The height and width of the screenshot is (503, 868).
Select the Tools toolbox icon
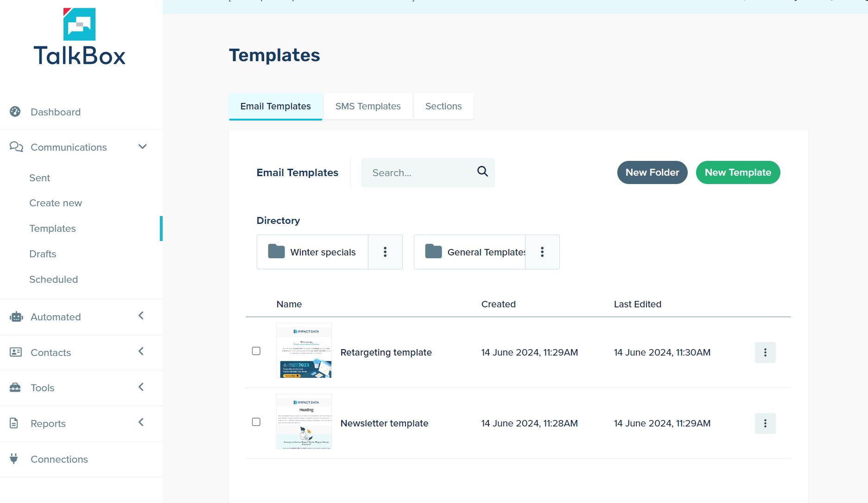pos(16,388)
